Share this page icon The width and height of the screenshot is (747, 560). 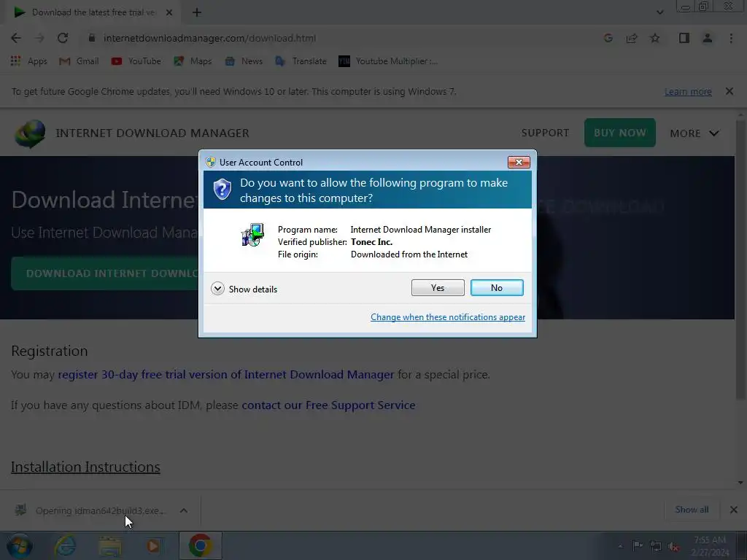pyautogui.click(x=632, y=38)
